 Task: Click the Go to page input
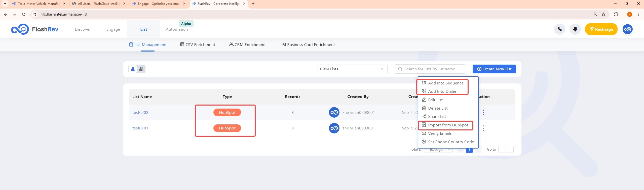(506, 150)
